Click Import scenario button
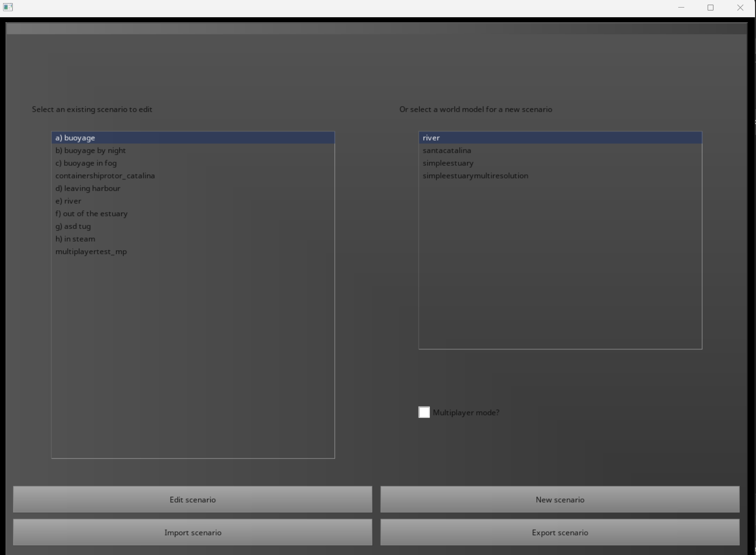This screenshot has width=756, height=555. tap(192, 532)
